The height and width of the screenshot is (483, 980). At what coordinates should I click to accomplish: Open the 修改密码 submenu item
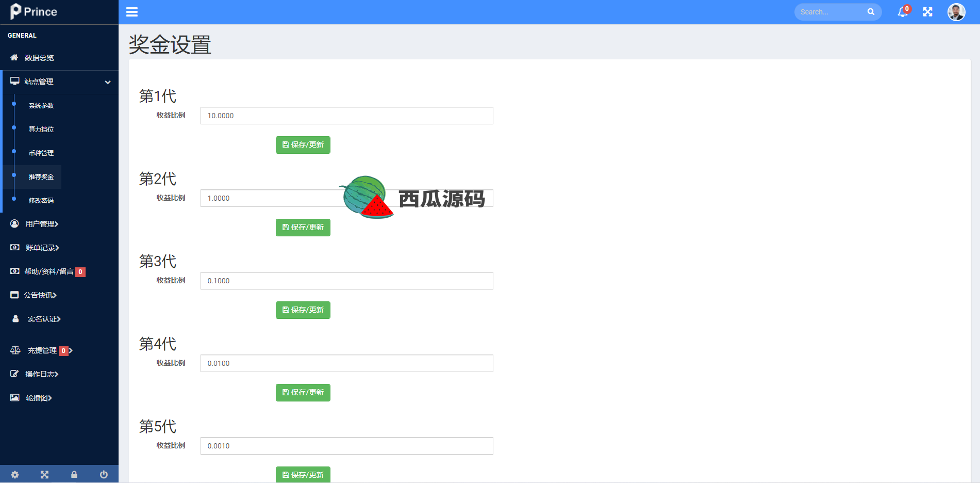pos(41,200)
